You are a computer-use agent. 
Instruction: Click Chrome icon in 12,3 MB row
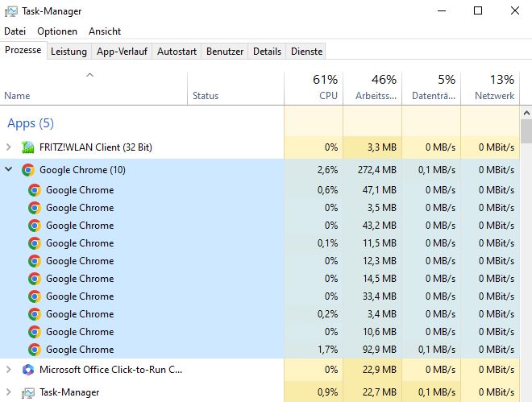click(35, 261)
